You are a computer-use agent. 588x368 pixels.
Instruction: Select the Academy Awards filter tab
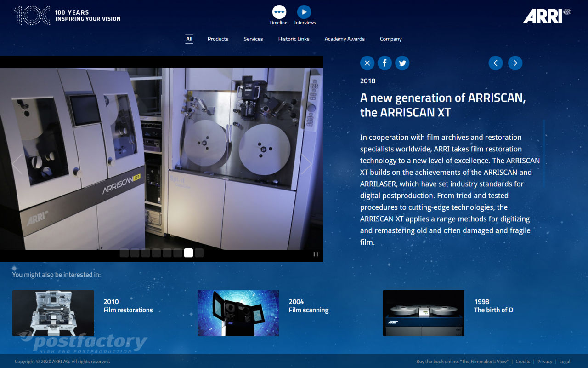pyautogui.click(x=345, y=39)
